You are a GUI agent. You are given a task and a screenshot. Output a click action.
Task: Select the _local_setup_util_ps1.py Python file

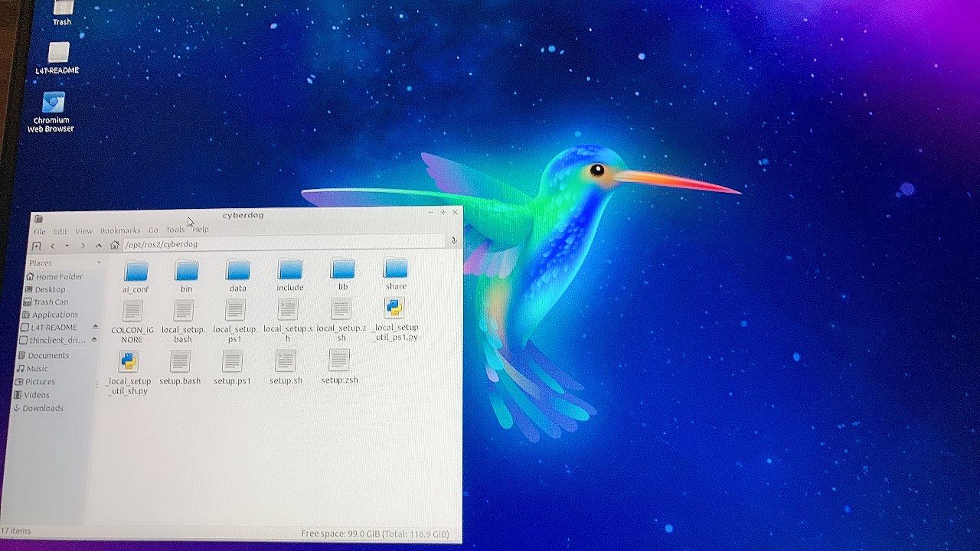point(395,318)
